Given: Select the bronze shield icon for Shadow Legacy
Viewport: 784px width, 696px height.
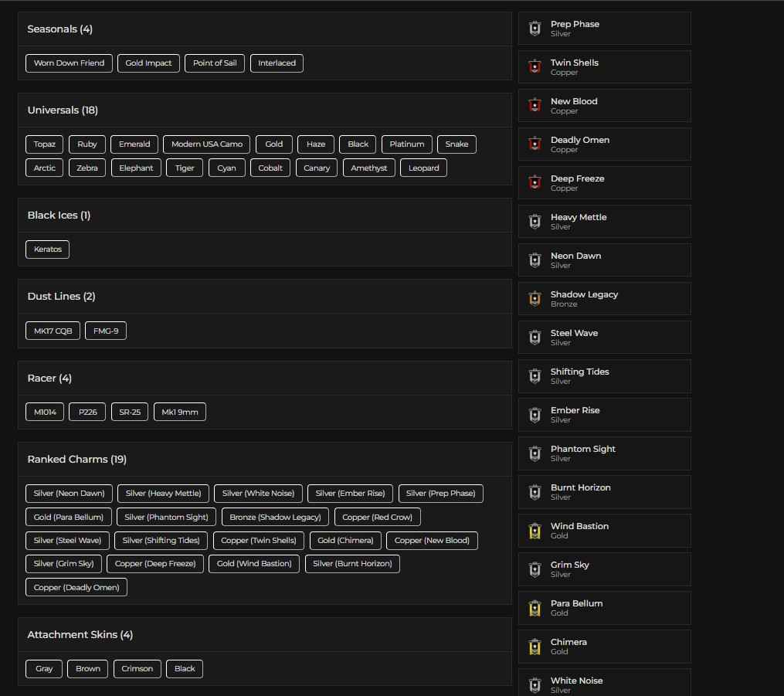Looking at the screenshot, I should 535,298.
